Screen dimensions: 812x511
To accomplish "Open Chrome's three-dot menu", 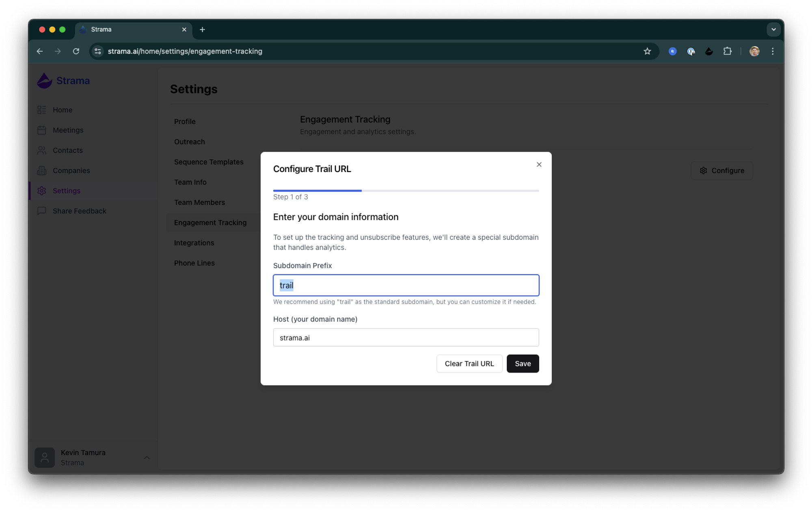I will (773, 51).
